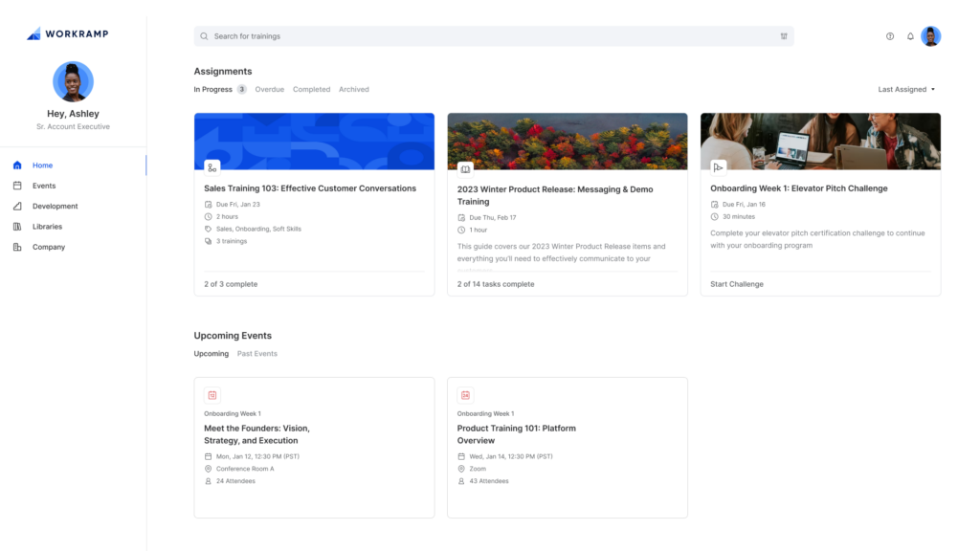Click calendar icon on Product Training 101 event

(466, 395)
